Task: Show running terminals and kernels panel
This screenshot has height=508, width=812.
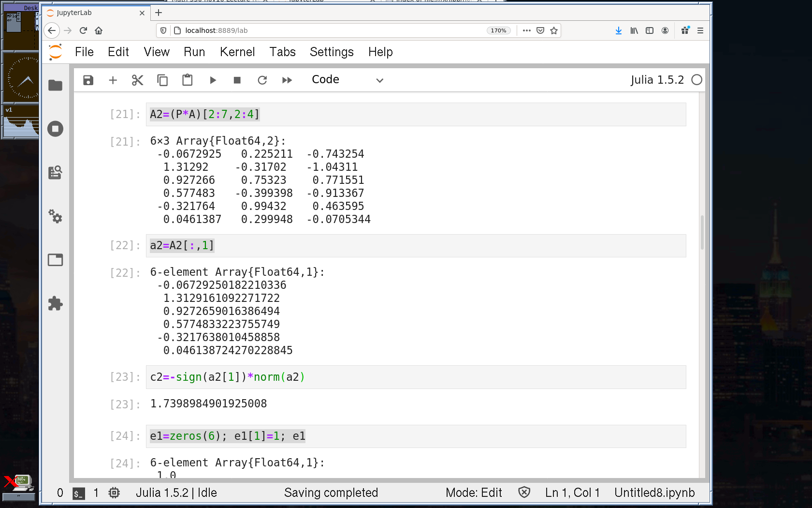Action: pyautogui.click(x=56, y=129)
